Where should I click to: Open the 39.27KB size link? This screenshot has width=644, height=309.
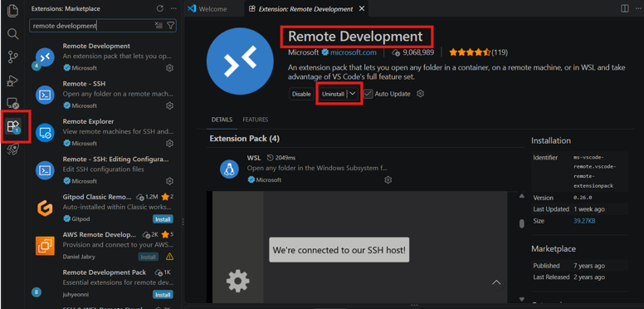coord(584,221)
